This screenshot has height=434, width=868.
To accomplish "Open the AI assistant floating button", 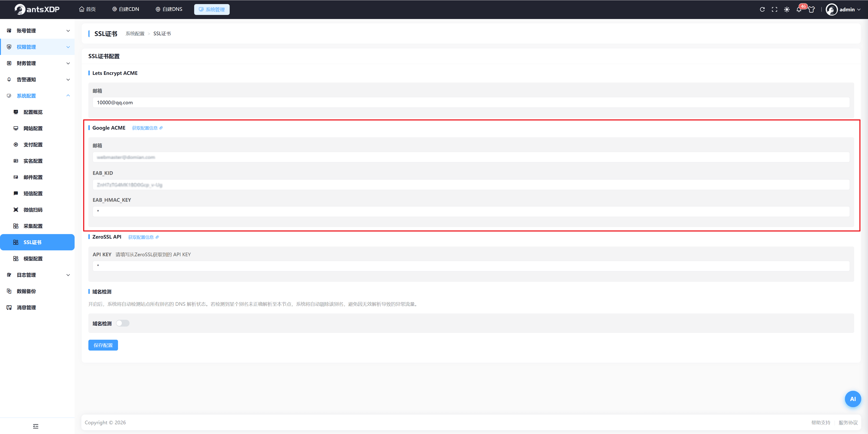I will [853, 399].
